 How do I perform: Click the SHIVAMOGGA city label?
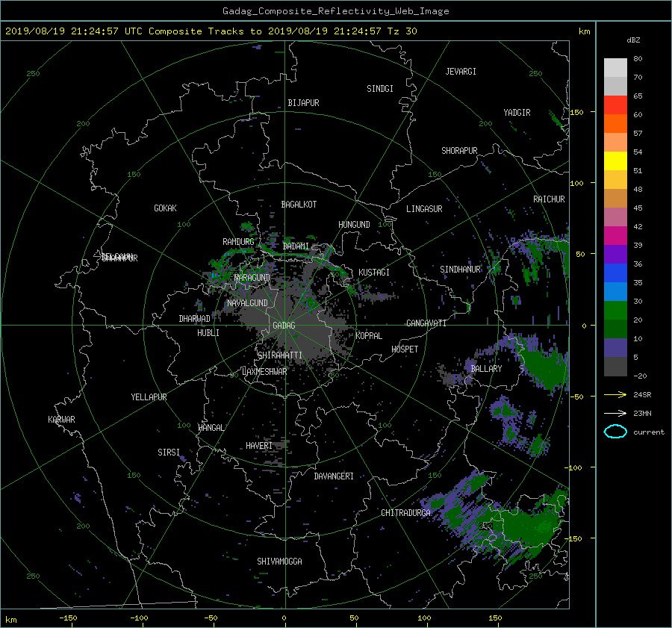tap(279, 562)
